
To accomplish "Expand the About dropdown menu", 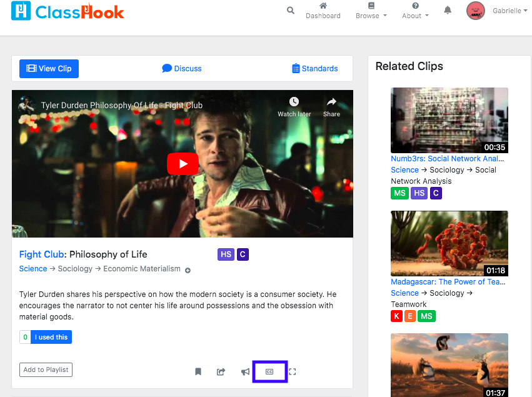I will 415,11.
